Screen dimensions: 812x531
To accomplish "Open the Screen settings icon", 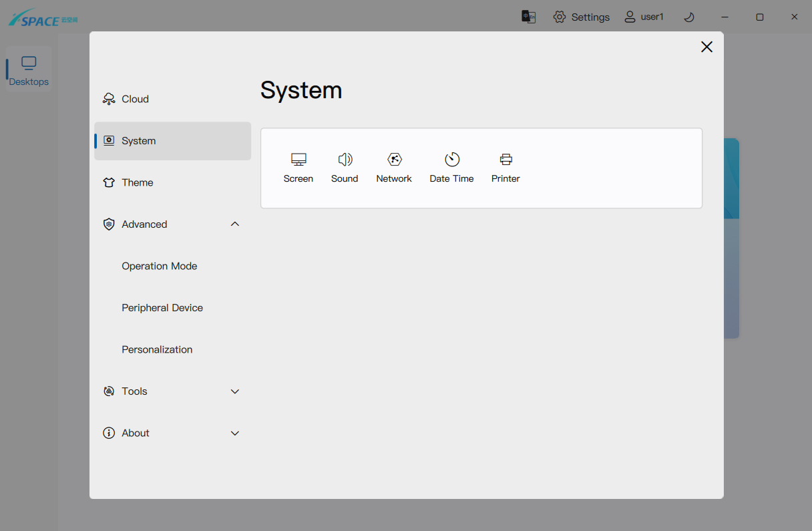I will [298, 160].
